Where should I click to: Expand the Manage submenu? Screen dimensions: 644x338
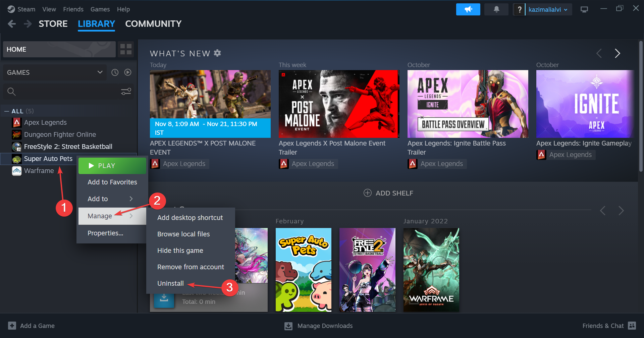pos(112,216)
